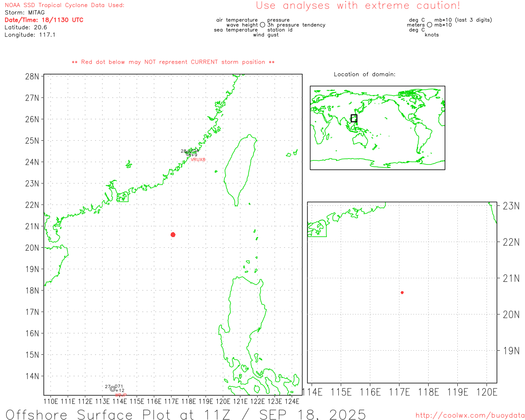
Task: Click the 'Use analyses with extreme caution!' warning
Action: pyautogui.click(x=358, y=6)
